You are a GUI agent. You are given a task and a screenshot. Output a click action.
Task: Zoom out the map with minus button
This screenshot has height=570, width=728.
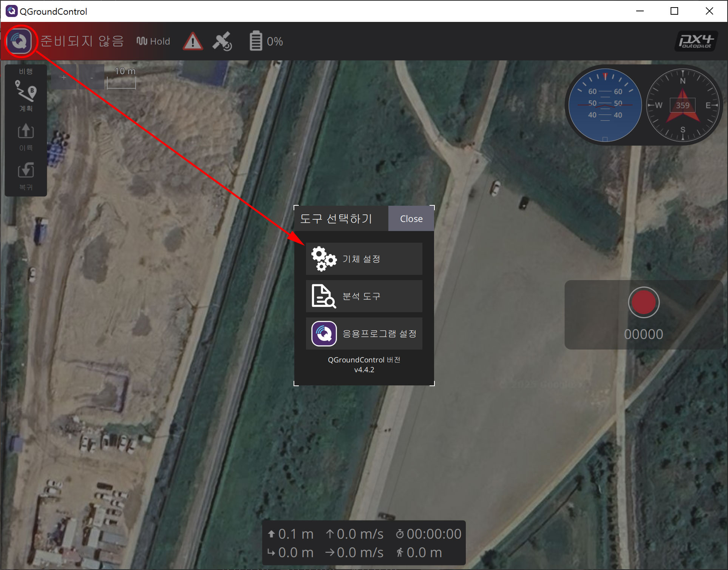pyautogui.click(x=92, y=77)
